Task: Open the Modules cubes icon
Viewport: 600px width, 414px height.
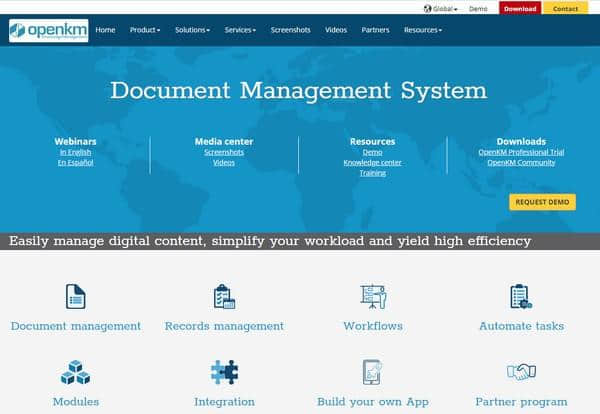Action: pyautogui.click(x=75, y=372)
